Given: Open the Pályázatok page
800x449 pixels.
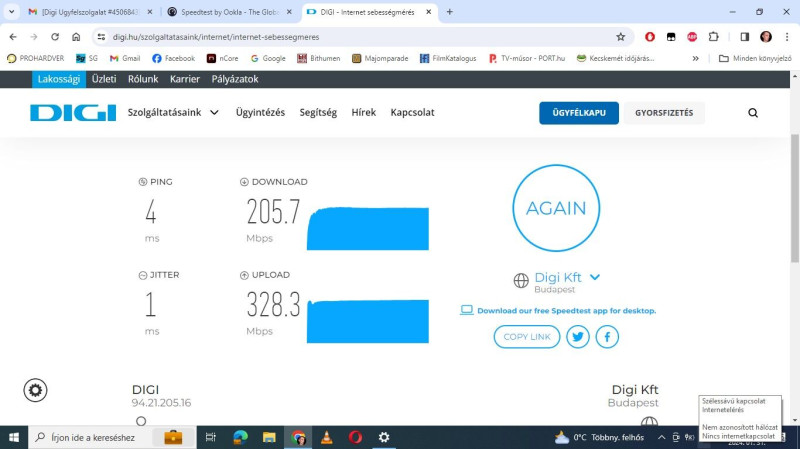Looking at the screenshot, I should click(x=235, y=79).
